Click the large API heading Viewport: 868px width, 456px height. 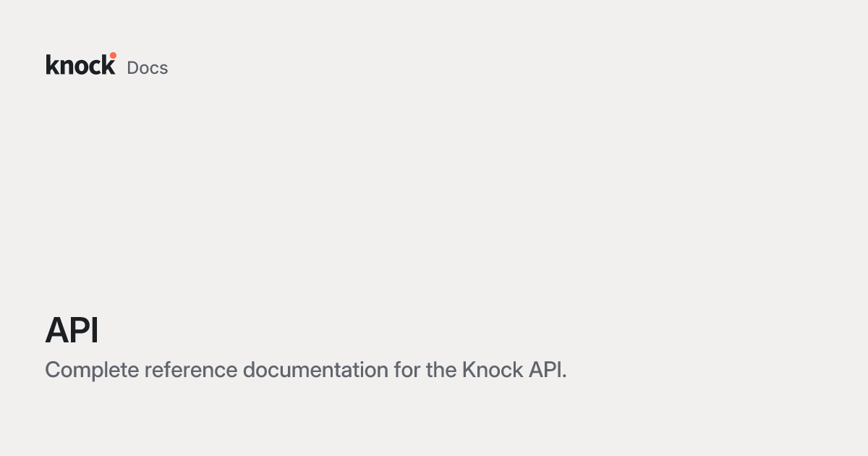click(x=72, y=331)
